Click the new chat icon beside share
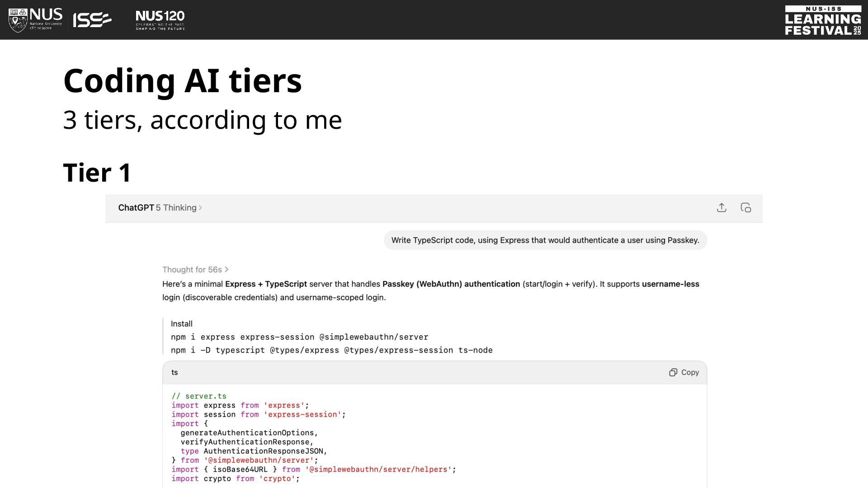Viewport: 868px width, 488px height. [x=745, y=207]
